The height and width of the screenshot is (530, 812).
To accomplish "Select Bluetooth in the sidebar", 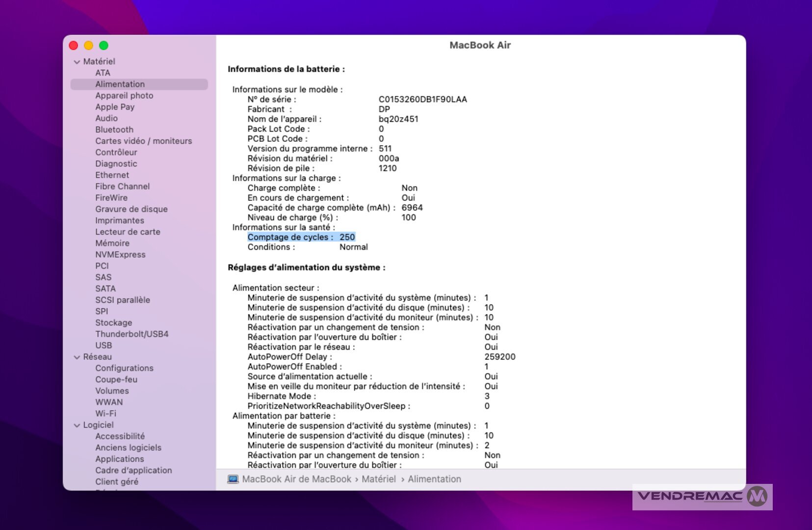I will [114, 130].
